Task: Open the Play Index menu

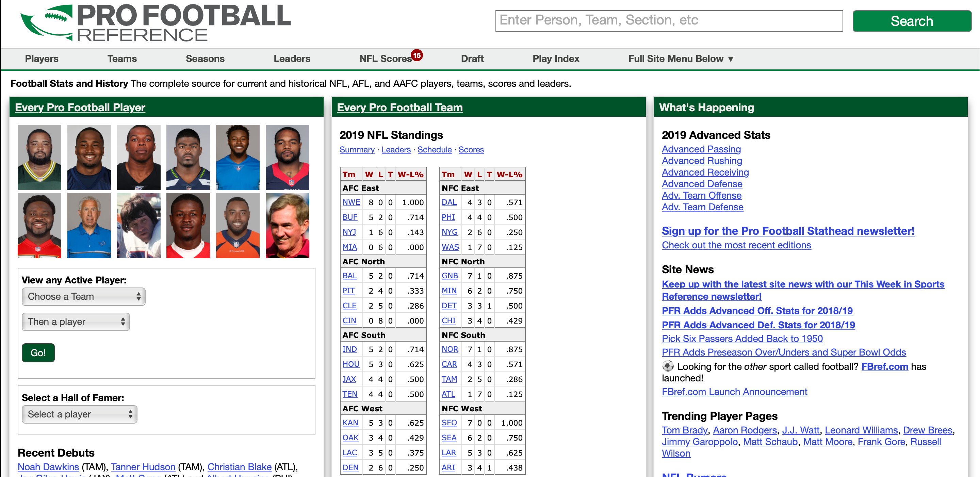Action: [556, 59]
